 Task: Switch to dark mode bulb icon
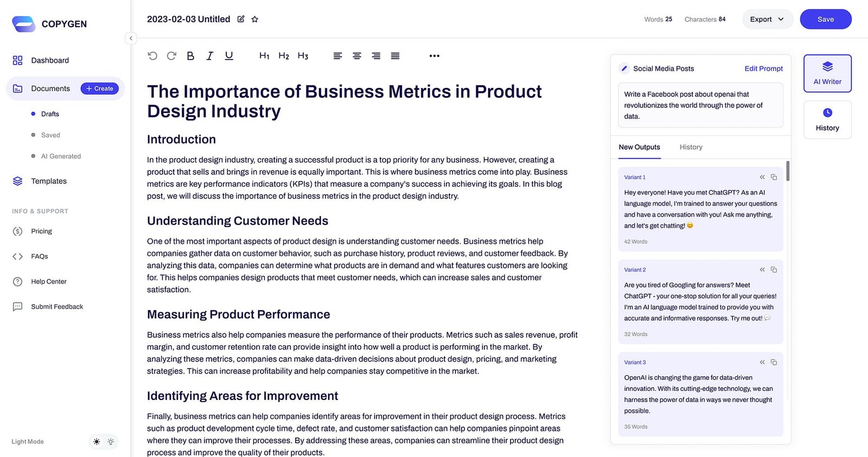point(111,442)
